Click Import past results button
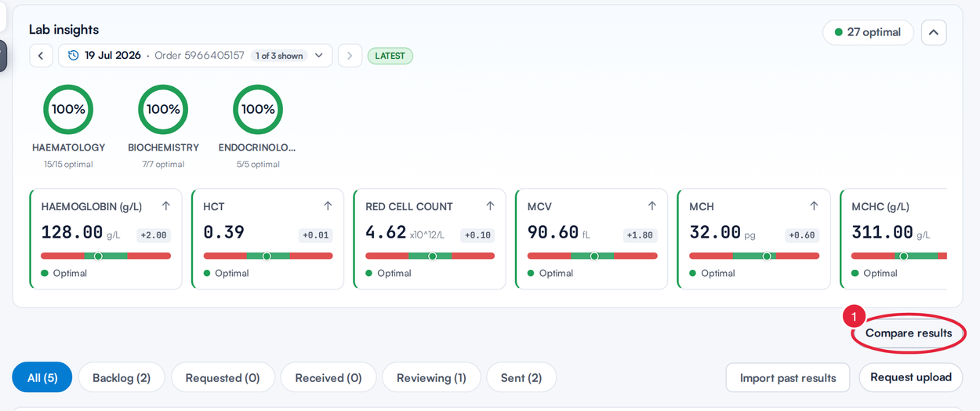 788,377
